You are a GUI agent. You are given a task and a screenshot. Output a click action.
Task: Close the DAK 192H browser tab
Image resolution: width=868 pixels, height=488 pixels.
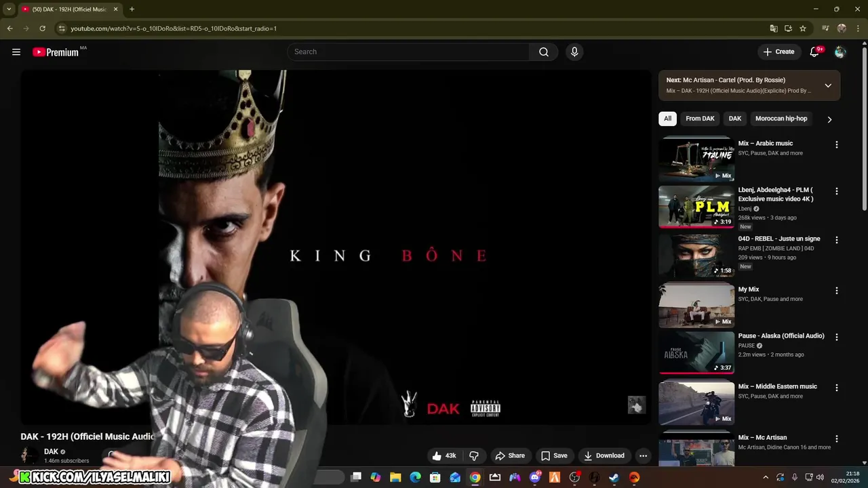[115, 9]
